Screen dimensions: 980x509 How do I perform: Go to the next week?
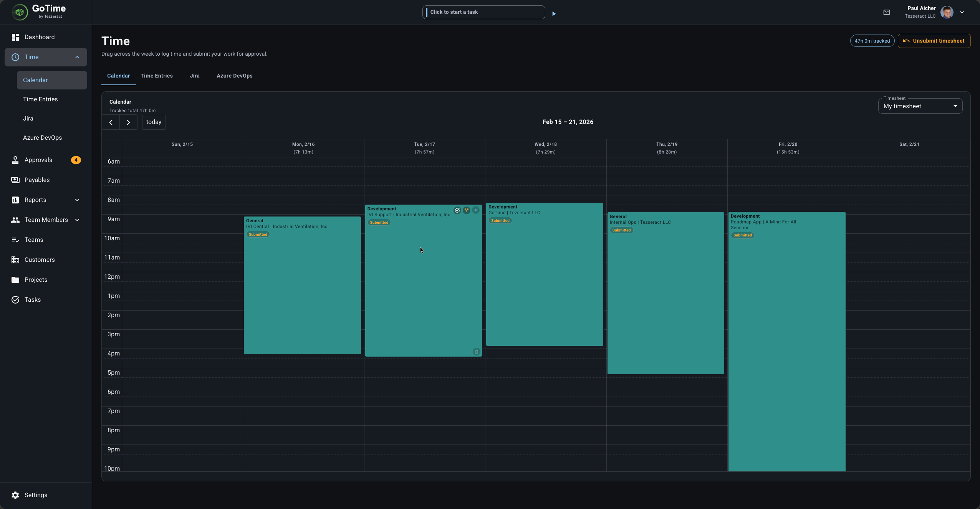pos(129,122)
